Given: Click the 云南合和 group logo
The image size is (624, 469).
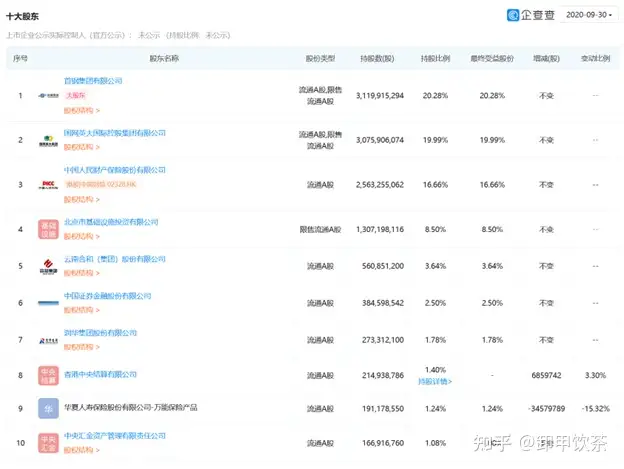Looking at the screenshot, I should (x=48, y=266).
